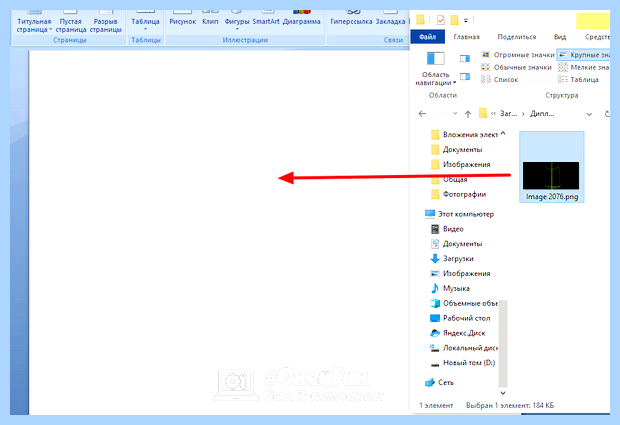Expand the address bar history dropdown

coord(589,114)
